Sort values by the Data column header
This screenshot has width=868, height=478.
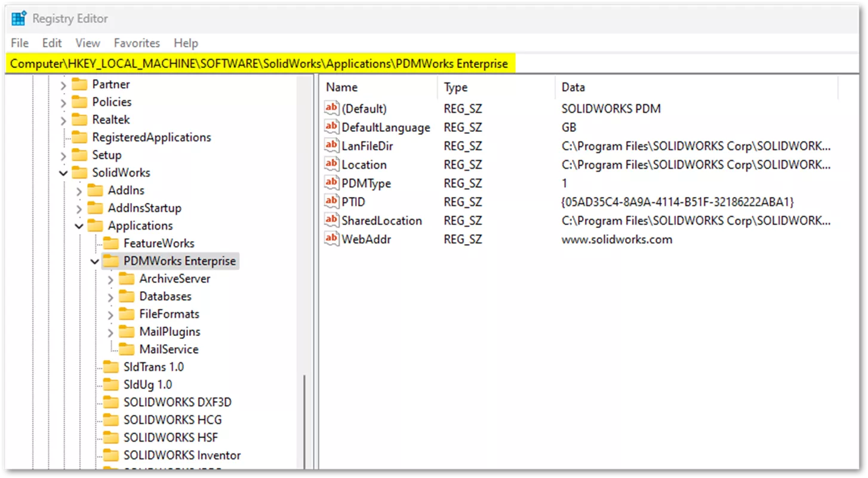(697, 87)
